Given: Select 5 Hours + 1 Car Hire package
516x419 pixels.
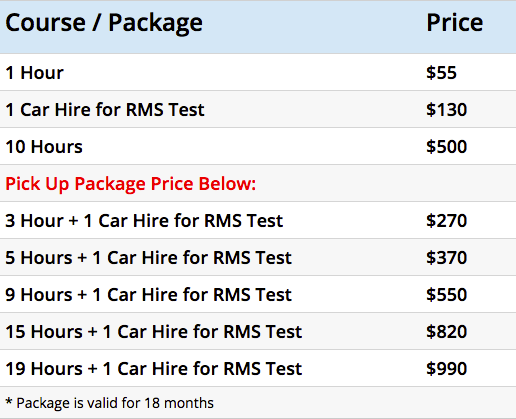Looking at the screenshot, I should [149, 258].
